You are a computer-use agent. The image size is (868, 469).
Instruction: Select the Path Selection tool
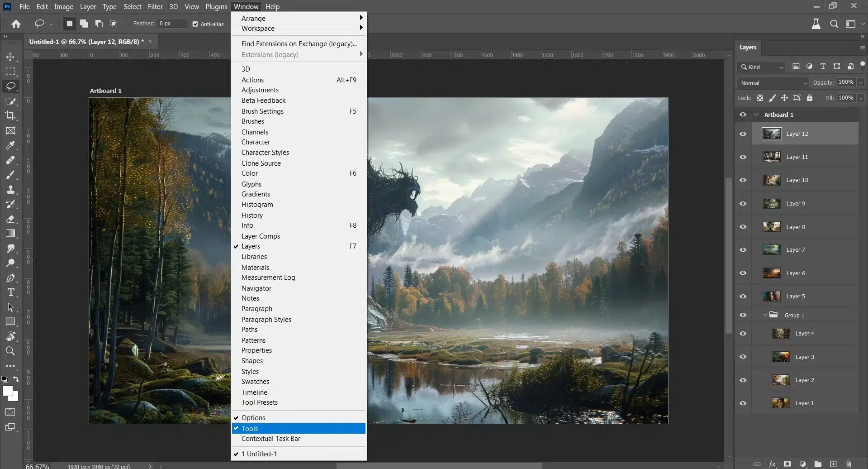coord(10,307)
